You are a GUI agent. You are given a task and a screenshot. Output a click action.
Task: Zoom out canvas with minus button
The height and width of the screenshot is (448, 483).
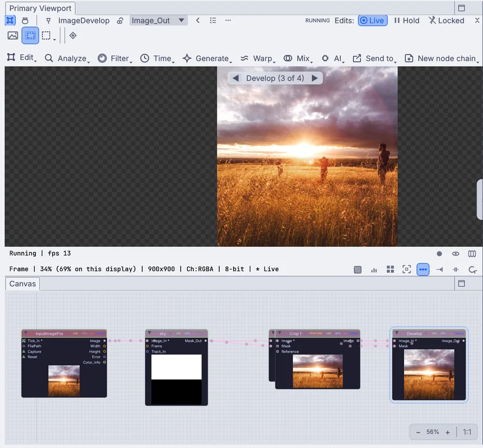pyautogui.click(x=418, y=432)
